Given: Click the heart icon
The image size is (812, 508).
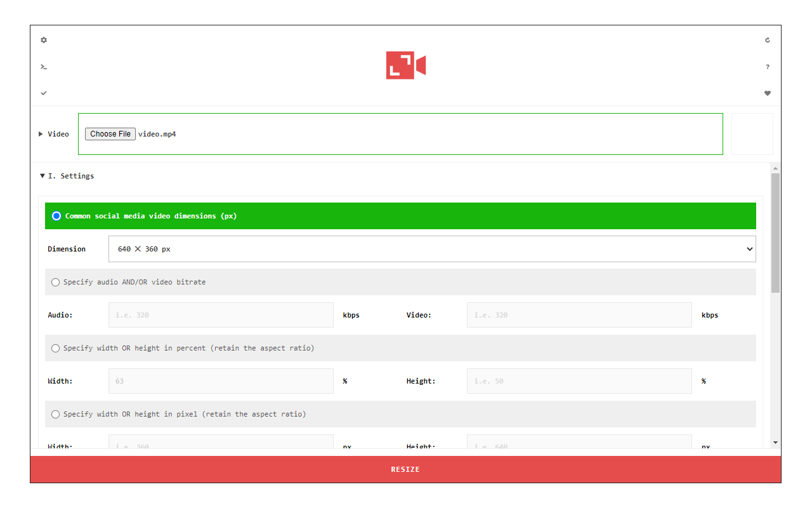Looking at the screenshot, I should 767,93.
